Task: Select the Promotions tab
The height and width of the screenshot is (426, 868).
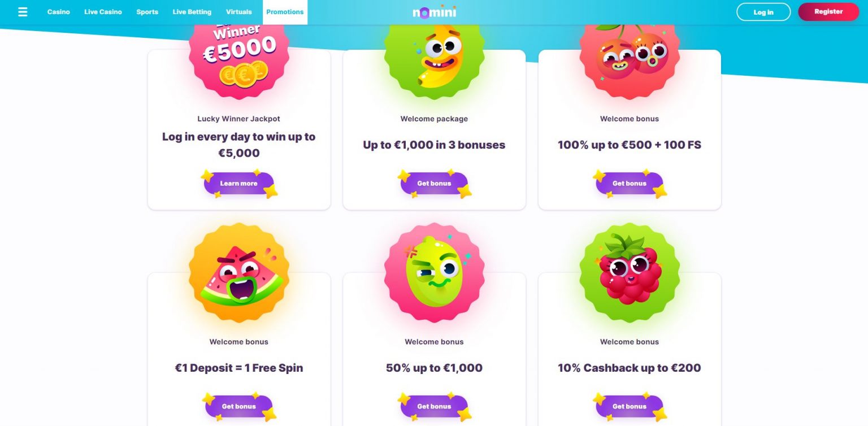Action: coord(285,12)
